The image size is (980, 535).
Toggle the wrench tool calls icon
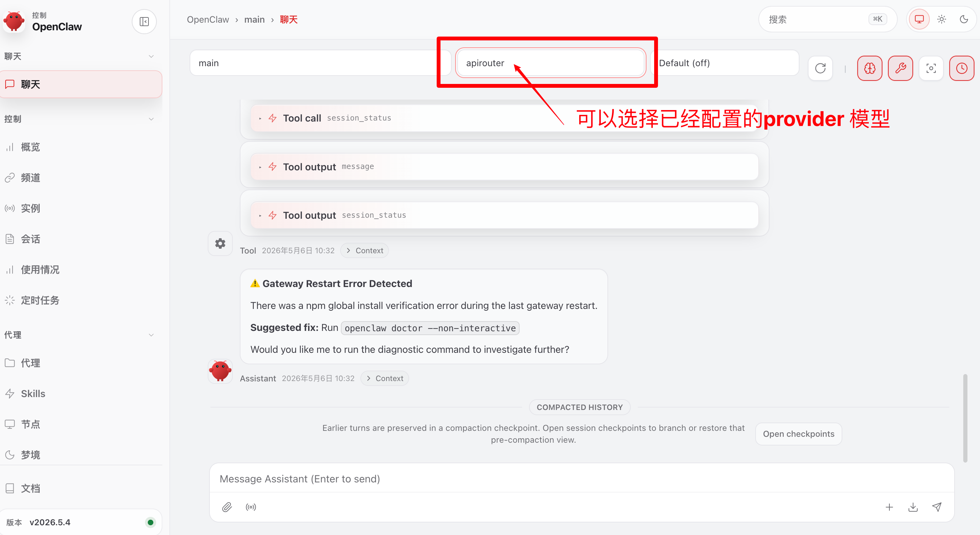coord(901,69)
